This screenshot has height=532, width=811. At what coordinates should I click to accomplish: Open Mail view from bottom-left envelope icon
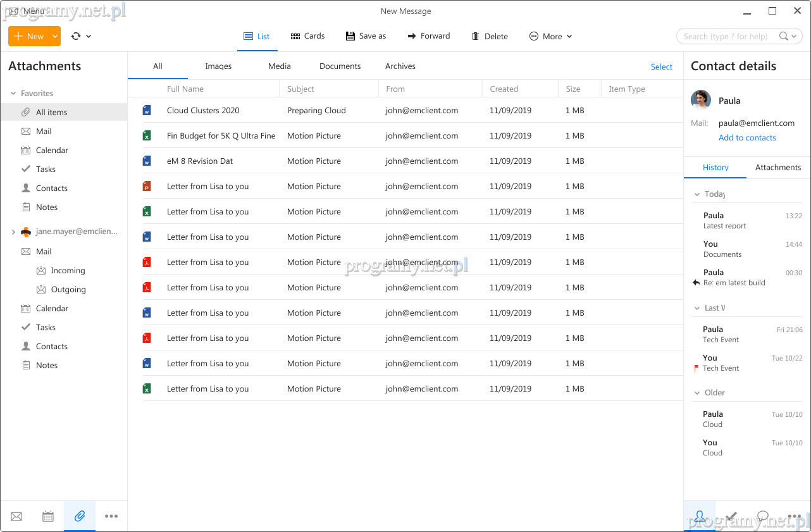(x=16, y=516)
